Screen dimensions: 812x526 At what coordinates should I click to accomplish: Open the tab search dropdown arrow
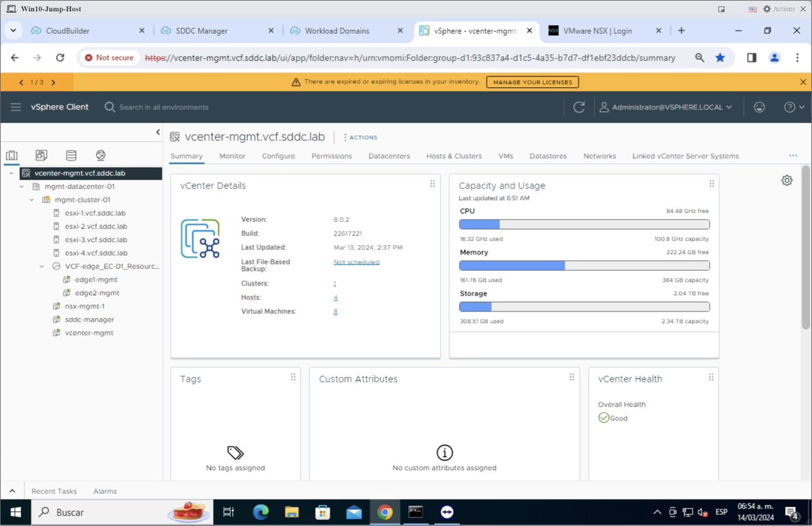14,30
